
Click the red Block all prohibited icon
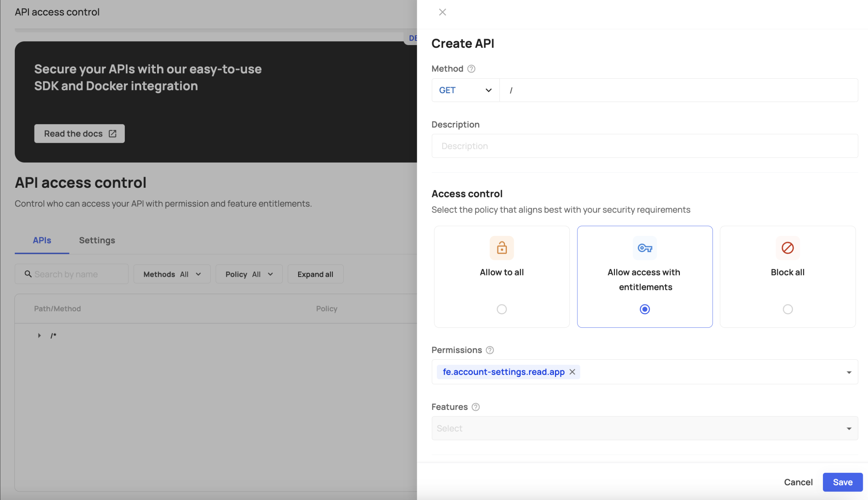(x=788, y=248)
